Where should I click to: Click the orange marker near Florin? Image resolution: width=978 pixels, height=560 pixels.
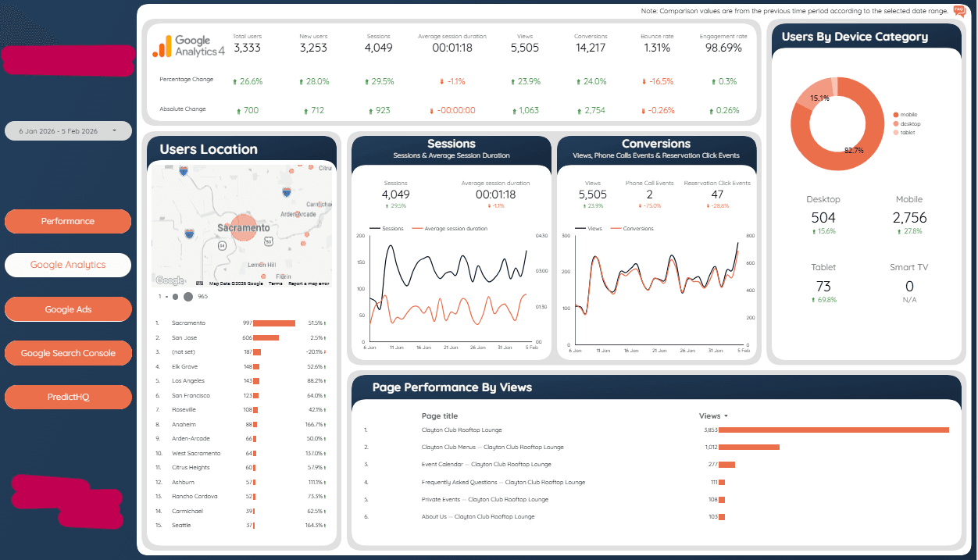tap(263, 275)
